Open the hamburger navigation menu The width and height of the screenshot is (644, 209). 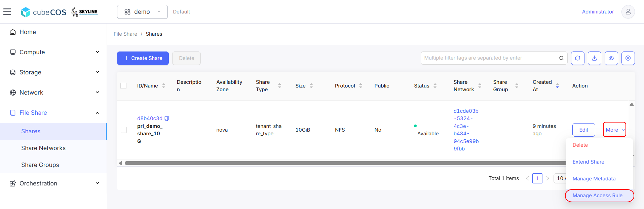(7, 12)
